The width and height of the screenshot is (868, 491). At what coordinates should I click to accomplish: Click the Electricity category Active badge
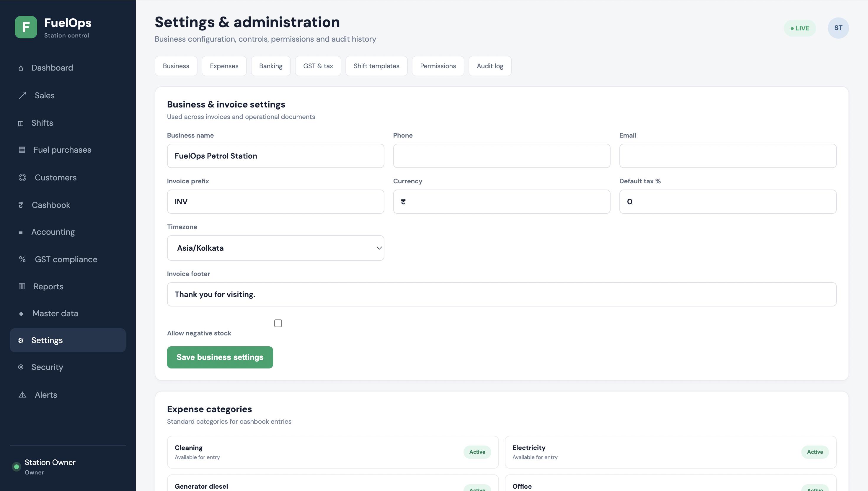pyautogui.click(x=815, y=452)
